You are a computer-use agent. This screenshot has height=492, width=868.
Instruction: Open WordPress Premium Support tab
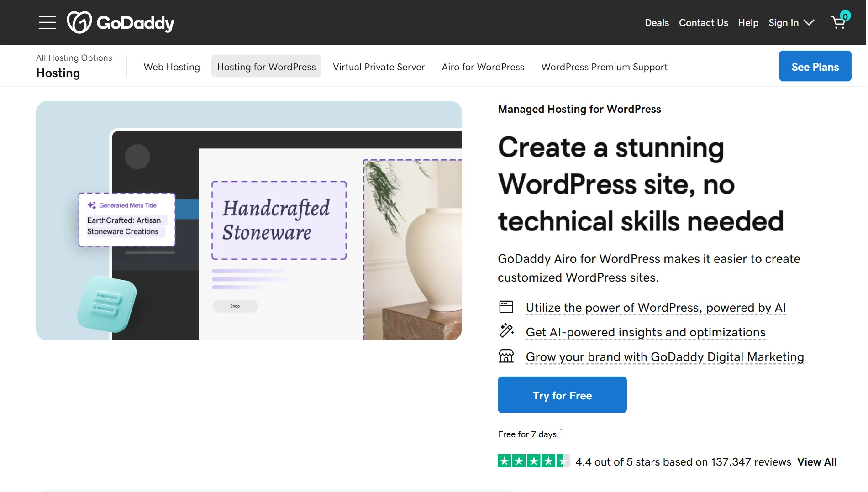click(604, 67)
